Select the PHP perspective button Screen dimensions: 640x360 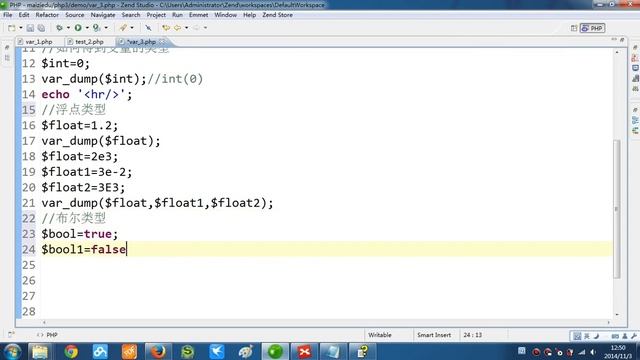coord(593,28)
